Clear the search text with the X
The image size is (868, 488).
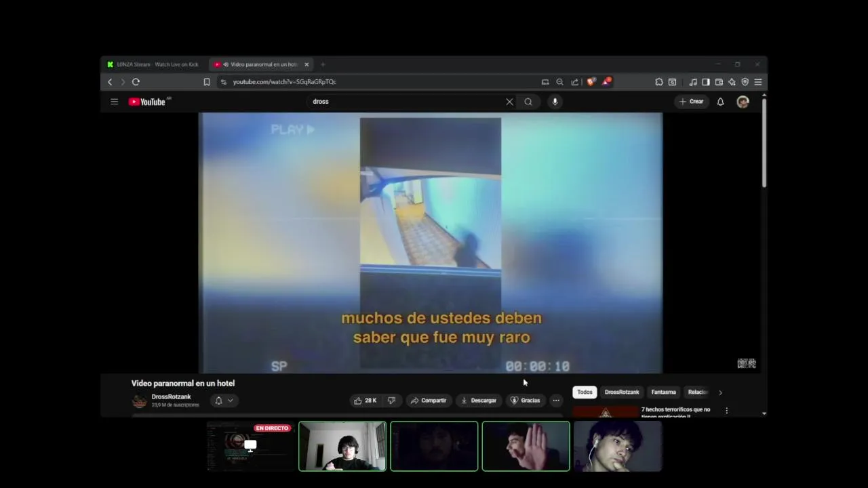(509, 102)
